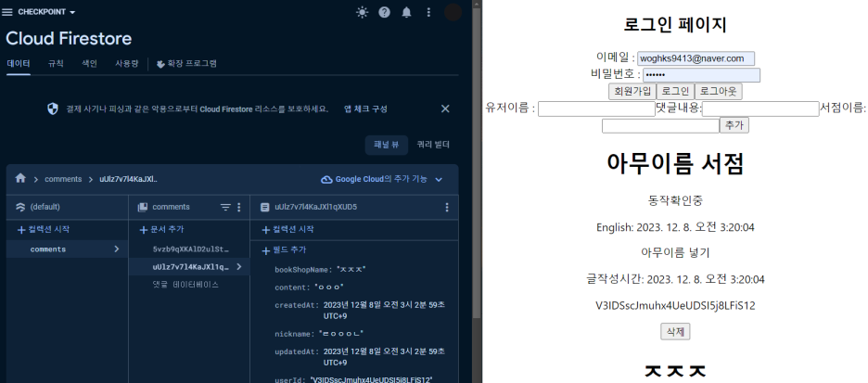
Task: Expand the comments collection arrow
Action: [x=116, y=249]
